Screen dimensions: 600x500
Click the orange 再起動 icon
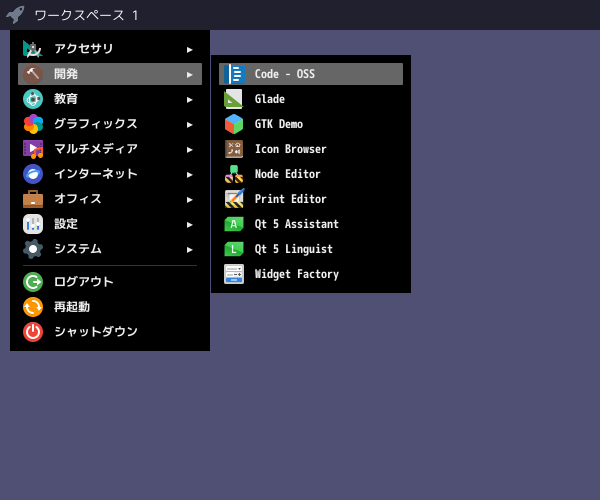pos(33,307)
